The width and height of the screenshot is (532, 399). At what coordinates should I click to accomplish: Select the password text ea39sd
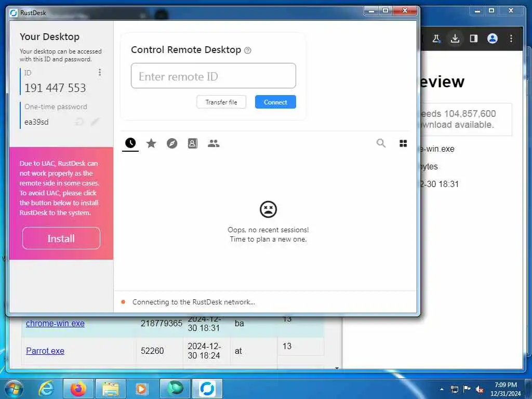[36, 122]
